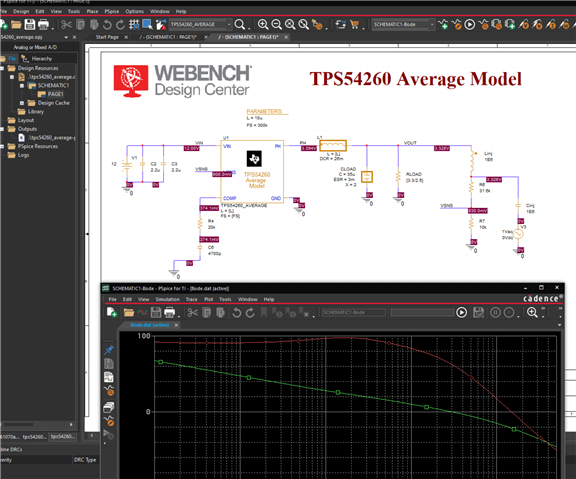The image size is (576, 479).
Task: Click the Cut scissors icon in main toolbar
Action: pyautogui.click(x=66, y=25)
